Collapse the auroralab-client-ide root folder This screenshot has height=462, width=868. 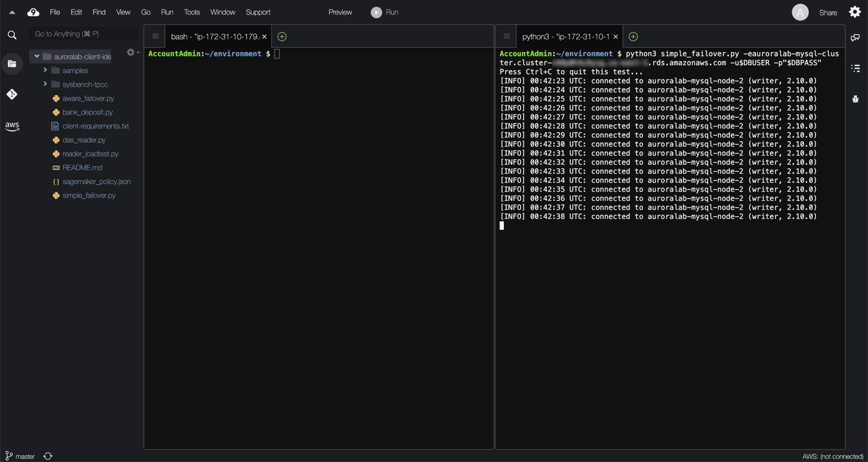(x=37, y=57)
